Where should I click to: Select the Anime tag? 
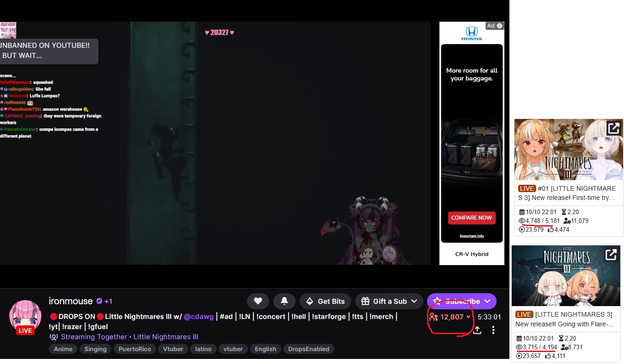(x=63, y=349)
